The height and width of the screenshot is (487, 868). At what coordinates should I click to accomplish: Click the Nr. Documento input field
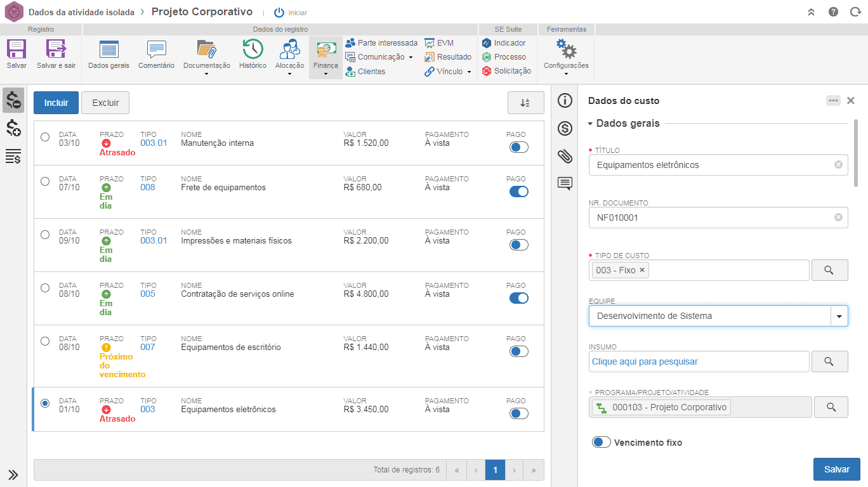[x=718, y=218]
